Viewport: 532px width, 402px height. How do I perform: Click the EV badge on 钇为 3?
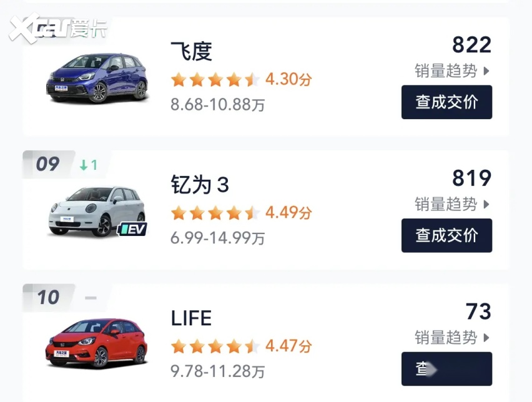pyautogui.click(x=133, y=229)
